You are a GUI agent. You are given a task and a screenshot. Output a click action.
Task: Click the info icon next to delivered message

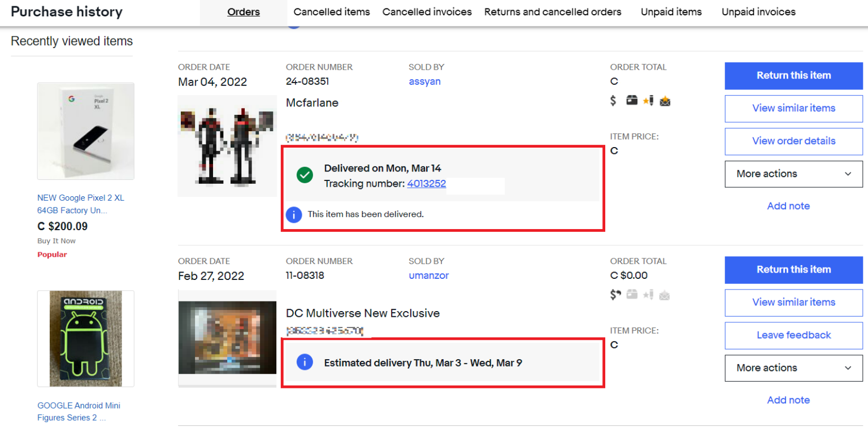pyautogui.click(x=293, y=214)
